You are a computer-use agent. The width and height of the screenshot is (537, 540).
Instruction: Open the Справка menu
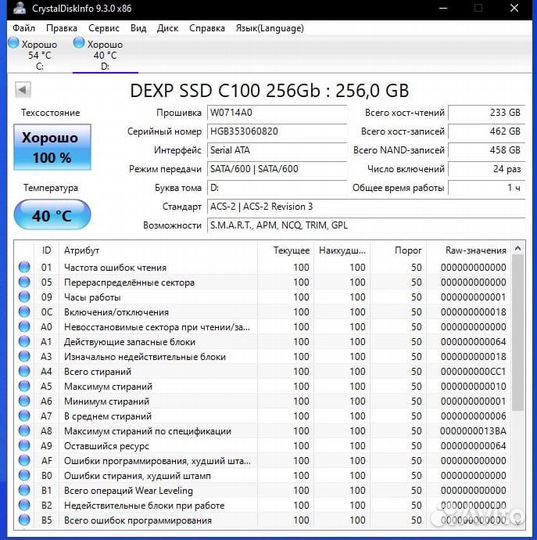pyautogui.click(x=207, y=28)
